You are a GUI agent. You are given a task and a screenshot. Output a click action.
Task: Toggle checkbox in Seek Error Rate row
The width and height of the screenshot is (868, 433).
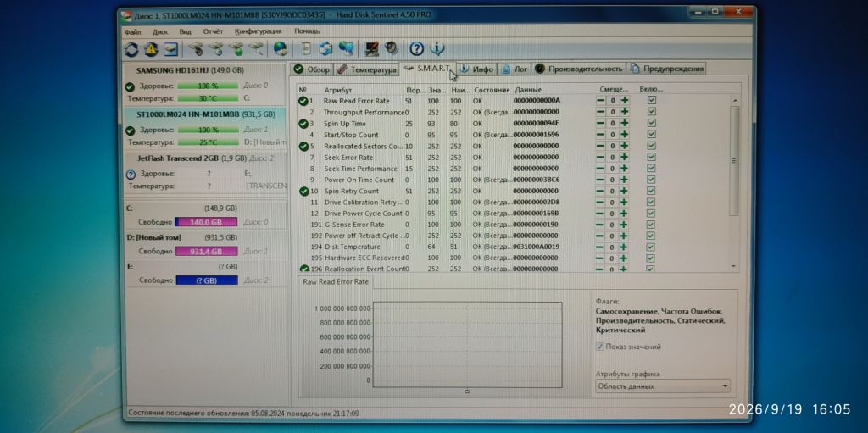pyautogui.click(x=652, y=157)
